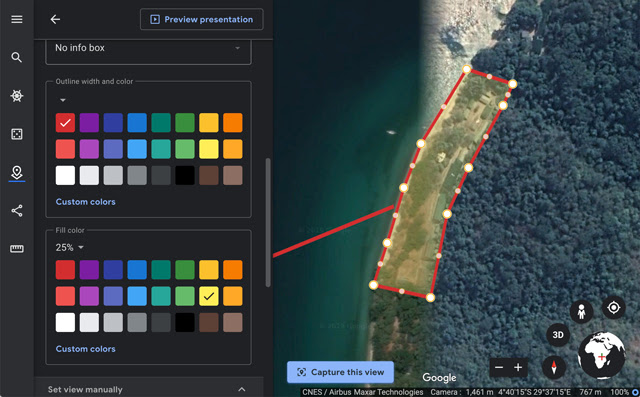Select black swatch in Fill color

[x=185, y=322]
